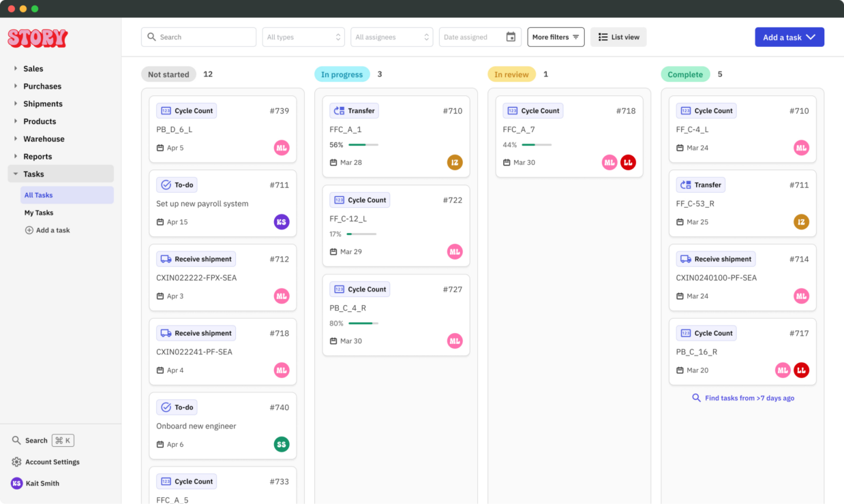
Task: Click the 56% progress bar on FFC_A_1
Action: tap(363, 145)
